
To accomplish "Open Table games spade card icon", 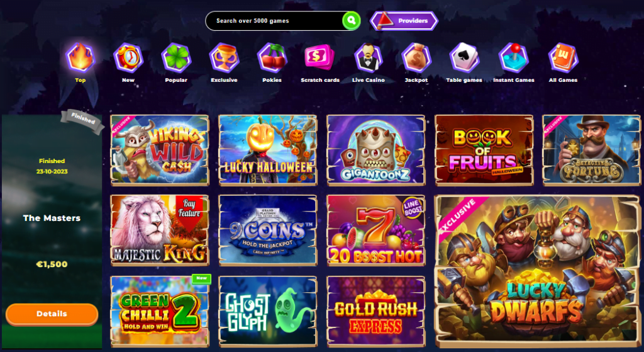I will pos(464,57).
